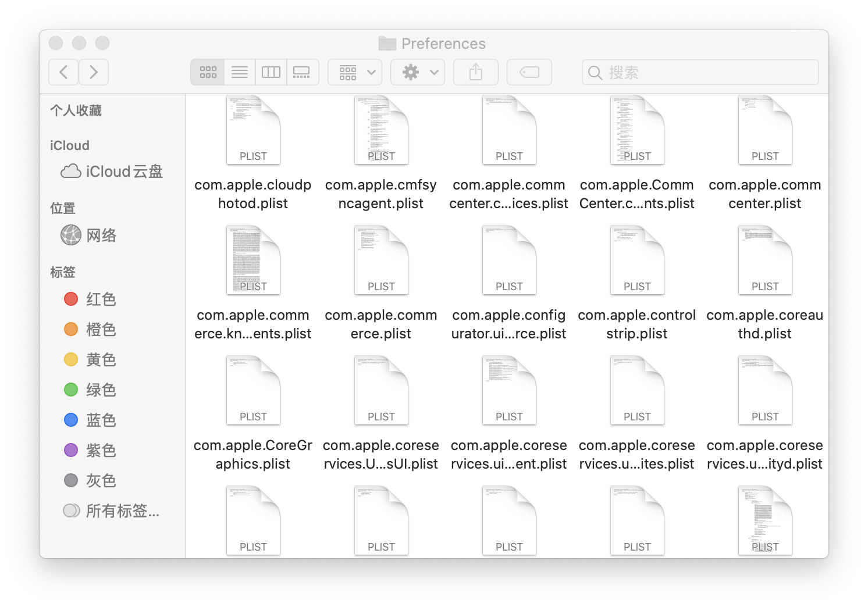Select com.apple.controlstrip.plist file icon
Viewport: 868px width, 607px height.
[637, 260]
